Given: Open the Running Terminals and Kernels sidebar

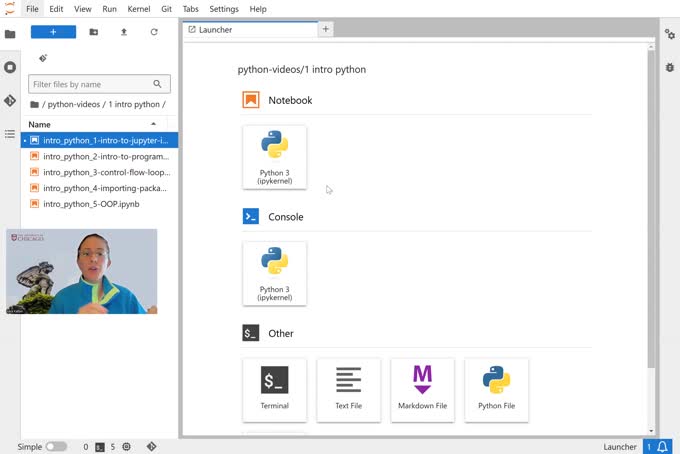Looking at the screenshot, I should point(10,67).
